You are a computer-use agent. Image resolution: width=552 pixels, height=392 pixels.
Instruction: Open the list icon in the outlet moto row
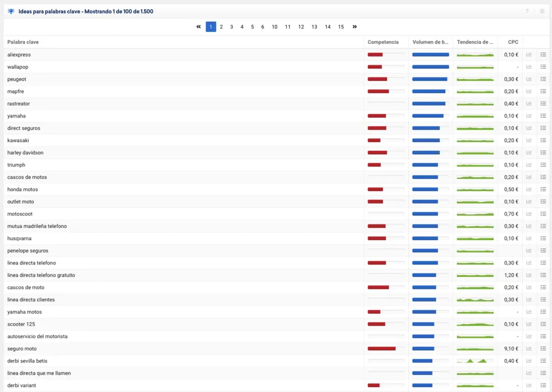click(x=543, y=201)
